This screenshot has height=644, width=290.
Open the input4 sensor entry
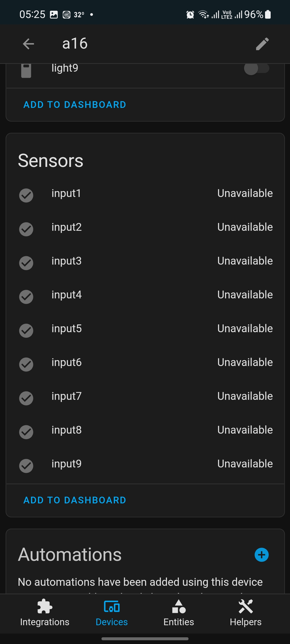[67, 295]
